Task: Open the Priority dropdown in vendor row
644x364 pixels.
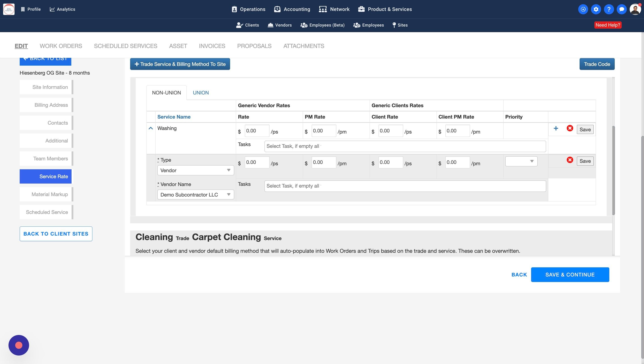Action: (521, 161)
